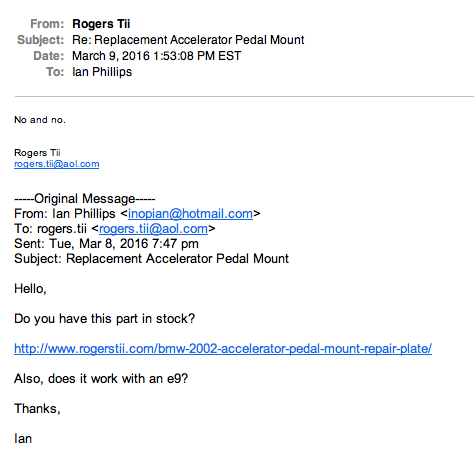Click the rogers.tii@aol.com link in the signature
This screenshot has width=474, height=470.
[x=57, y=164]
